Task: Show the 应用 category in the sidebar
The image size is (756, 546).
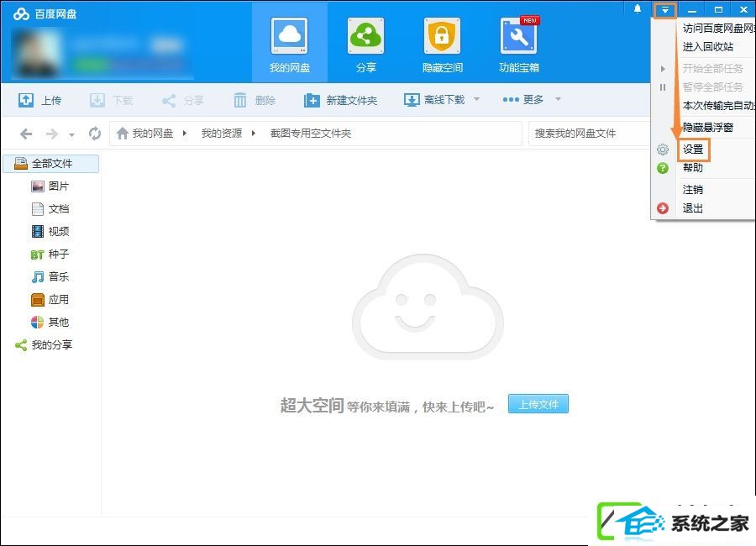Action: [50, 300]
